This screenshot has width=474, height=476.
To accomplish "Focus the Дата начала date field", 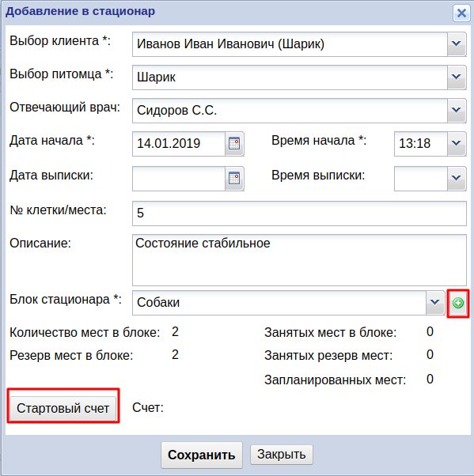I will (x=179, y=144).
